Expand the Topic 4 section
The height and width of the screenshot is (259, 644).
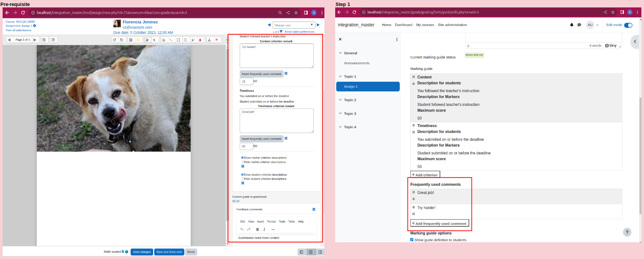coord(340,127)
